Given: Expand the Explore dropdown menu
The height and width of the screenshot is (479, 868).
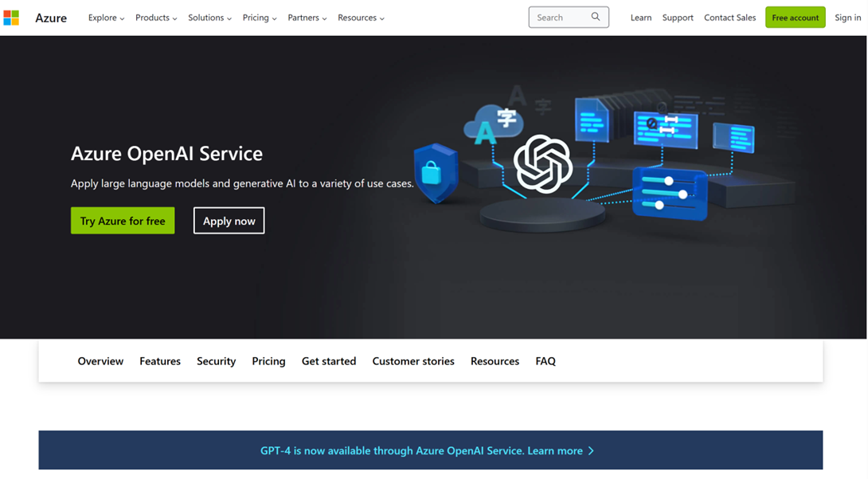Looking at the screenshot, I should (106, 18).
